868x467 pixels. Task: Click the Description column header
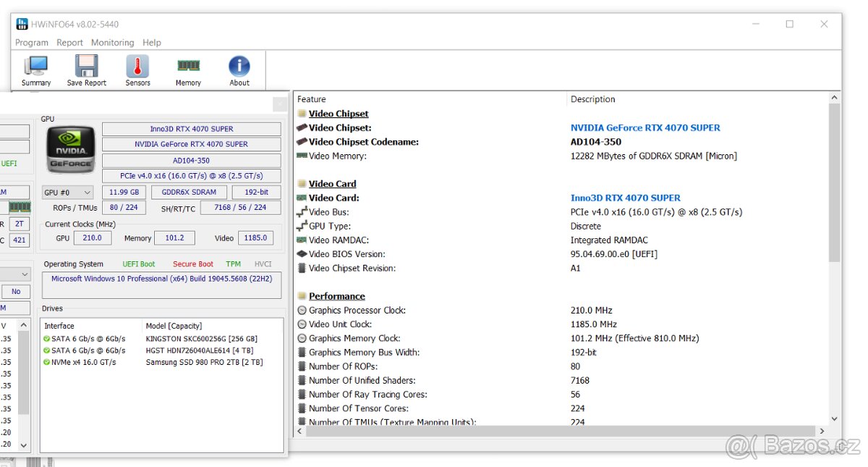[x=592, y=99]
